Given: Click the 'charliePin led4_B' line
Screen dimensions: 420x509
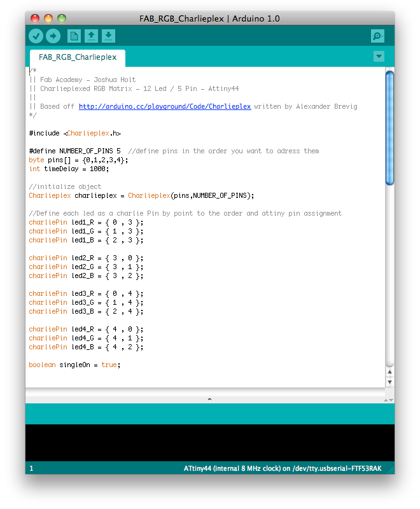Looking at the screenshot, I should pos(86,347).
